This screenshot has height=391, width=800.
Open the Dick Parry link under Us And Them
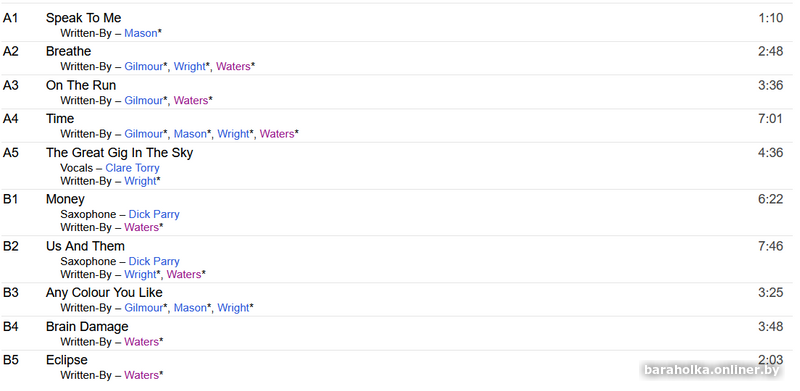click(x=154, y=261)
